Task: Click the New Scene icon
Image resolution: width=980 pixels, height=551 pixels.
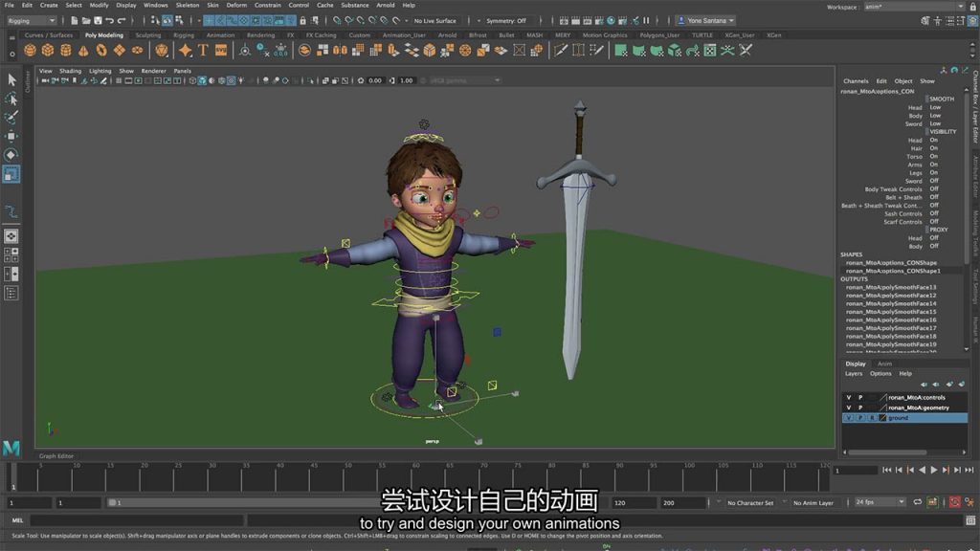Action: pos(74,21)
